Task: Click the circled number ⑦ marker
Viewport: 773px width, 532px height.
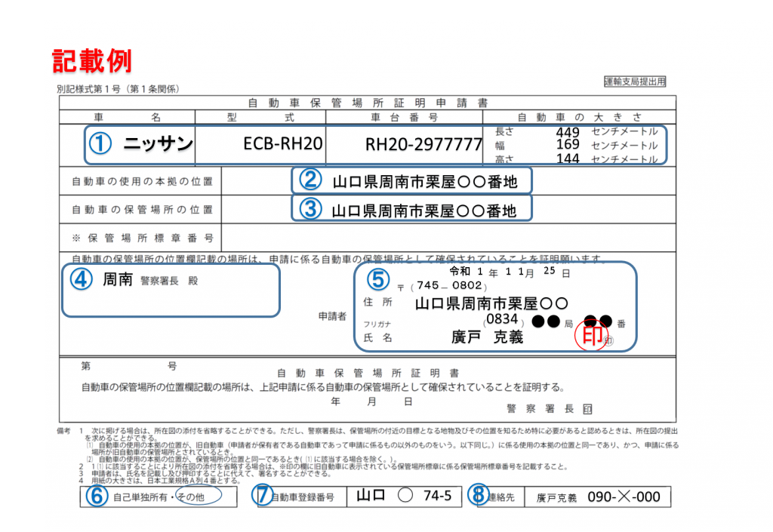Action: pos(263,496)
